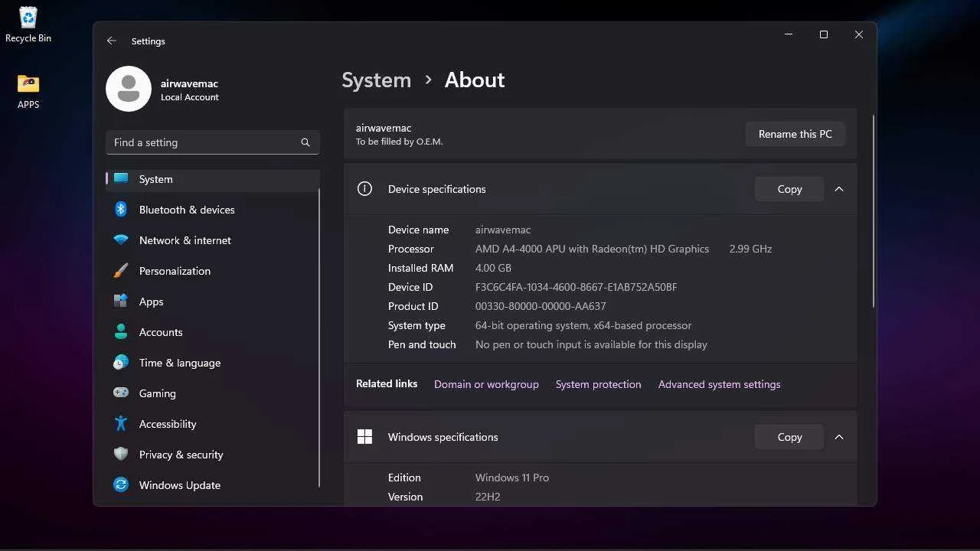980x551 pixels.
Task: Click the Network wifi icon in sidebar
Action: pyautogui.click(x=121, y=240)
